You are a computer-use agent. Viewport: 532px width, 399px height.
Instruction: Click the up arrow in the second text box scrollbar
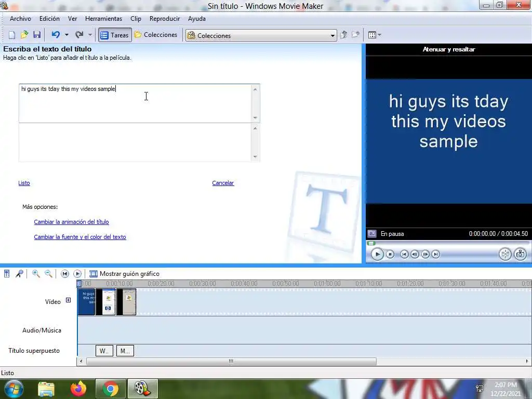click(256, 128)
